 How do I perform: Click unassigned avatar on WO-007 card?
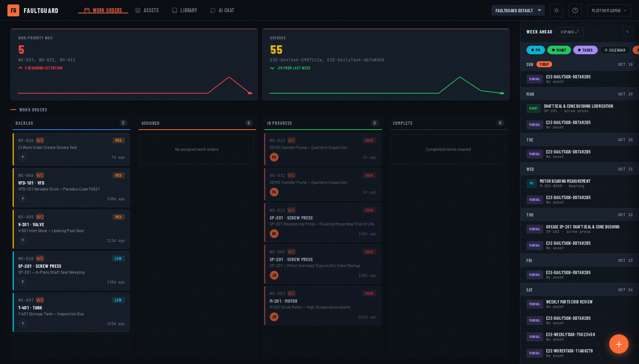pos(23,324)
